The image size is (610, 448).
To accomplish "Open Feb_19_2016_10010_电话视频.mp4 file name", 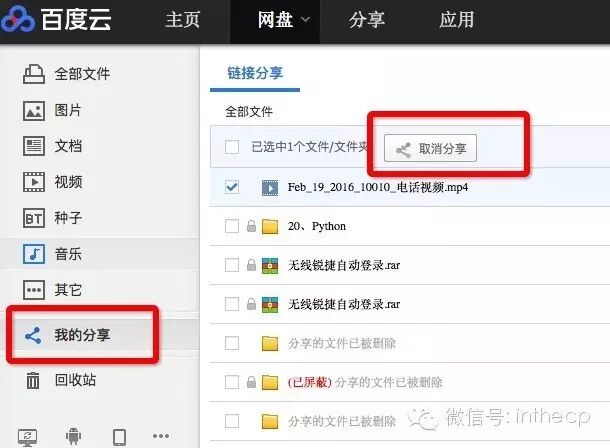I will pos(378,187).
